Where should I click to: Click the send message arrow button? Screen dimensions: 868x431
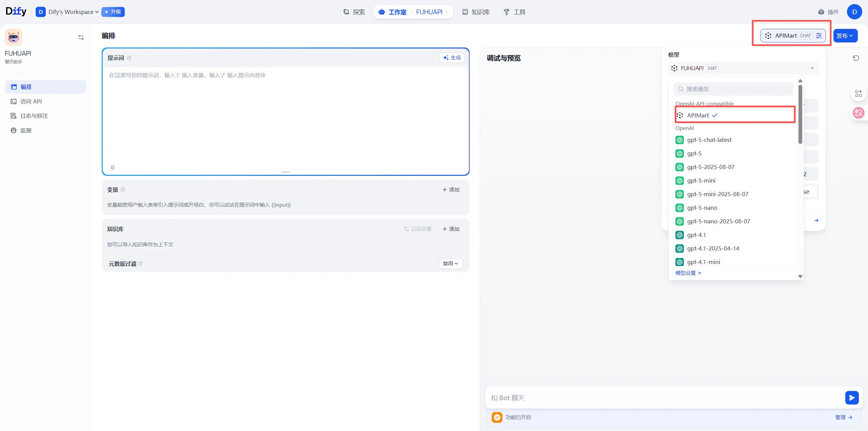tap(852, 398)
